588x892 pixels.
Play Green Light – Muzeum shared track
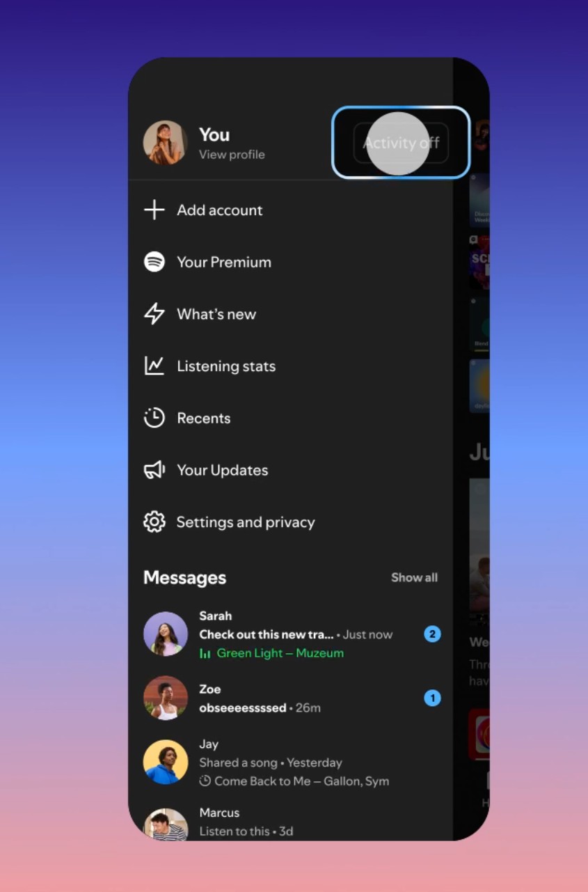pos(280,653)
